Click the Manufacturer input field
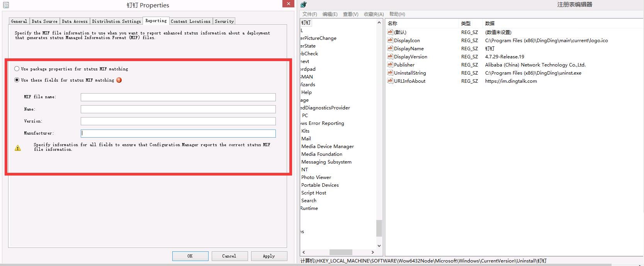 pos(178,133)
